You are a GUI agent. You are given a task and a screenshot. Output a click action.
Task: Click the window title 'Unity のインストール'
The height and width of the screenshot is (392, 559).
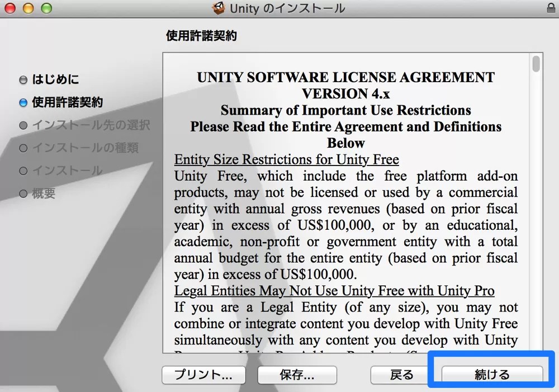point(287,8)
